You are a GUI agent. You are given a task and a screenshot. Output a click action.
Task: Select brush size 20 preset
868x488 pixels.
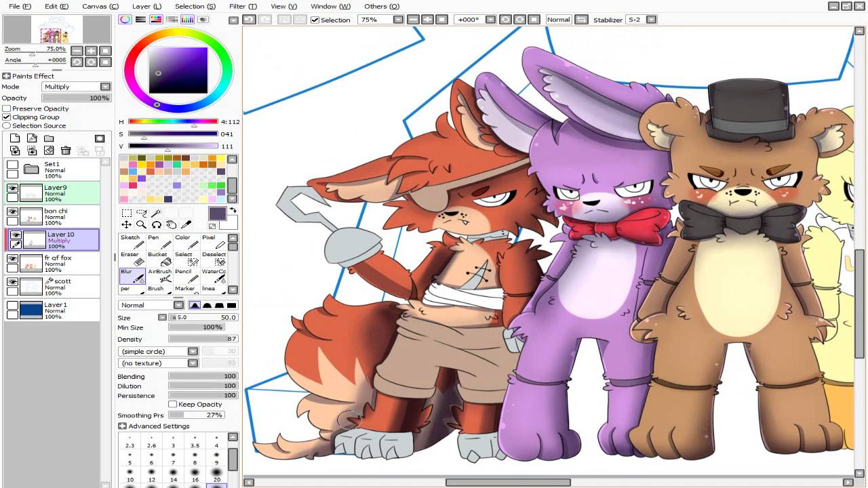click(x=216, y=475)
